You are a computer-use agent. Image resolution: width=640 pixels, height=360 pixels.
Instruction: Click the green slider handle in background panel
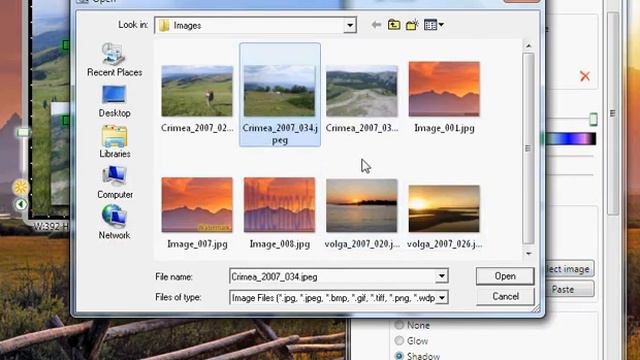pyautogui.click(x=593, y=119)
